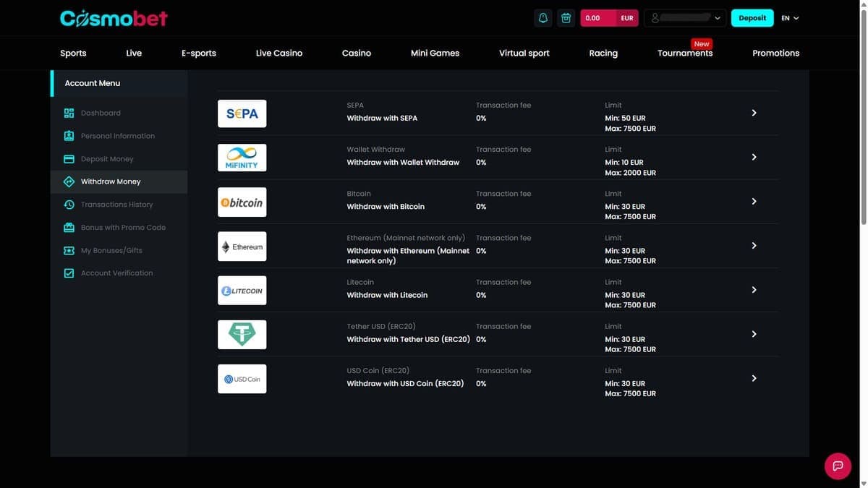Go to Deposit Money page

coord(107,159)
